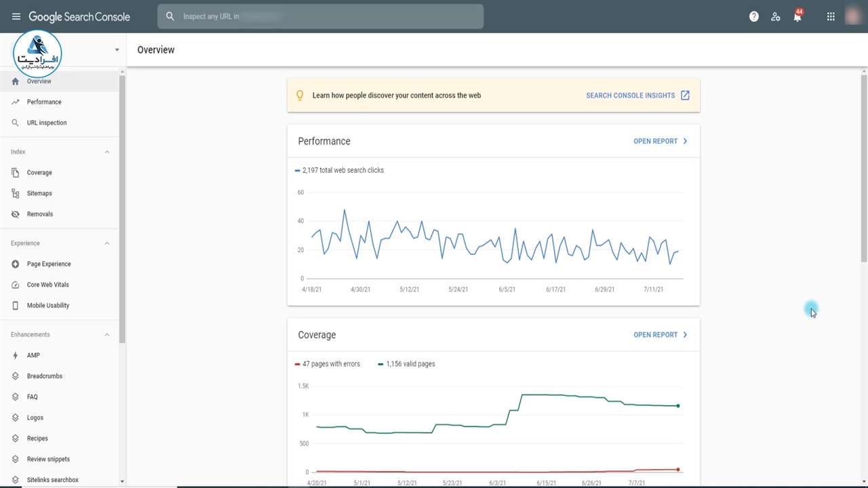Collapse the Enhancements section
This screenshot has width=868, height=488.
click(106, 335)
